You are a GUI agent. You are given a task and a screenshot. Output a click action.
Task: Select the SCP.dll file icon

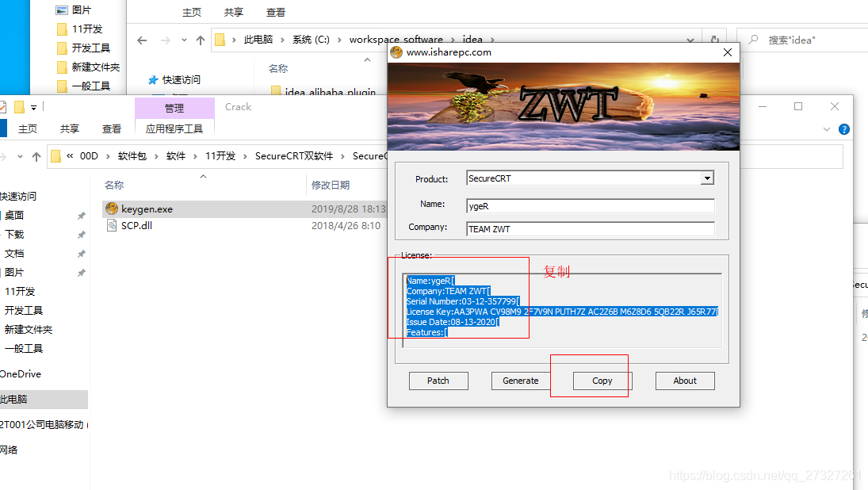(x=112, y=225)
